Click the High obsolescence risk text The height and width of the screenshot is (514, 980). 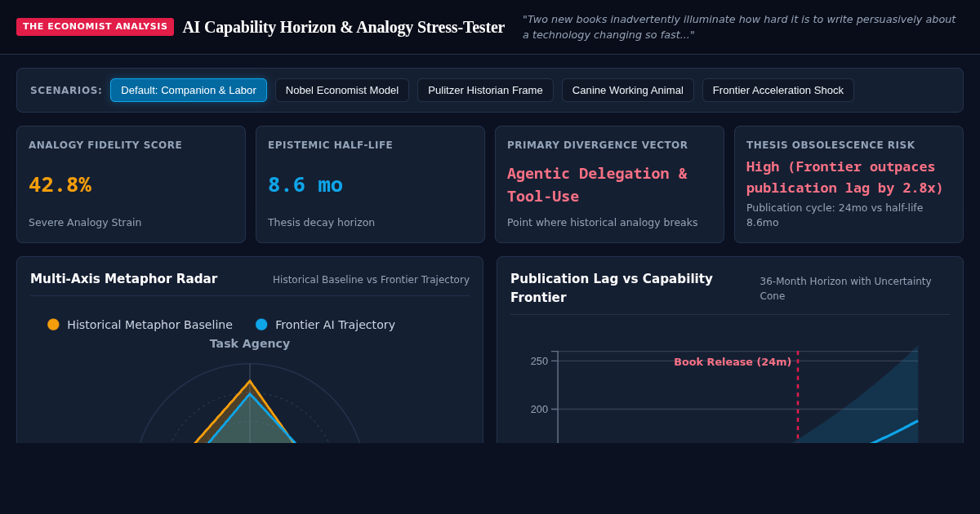844,177
